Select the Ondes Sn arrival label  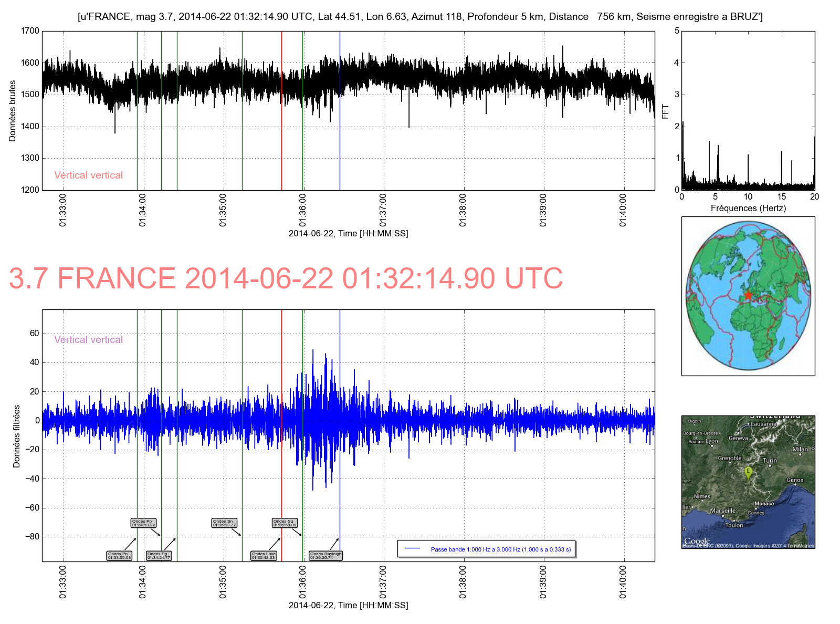(224, 523)
